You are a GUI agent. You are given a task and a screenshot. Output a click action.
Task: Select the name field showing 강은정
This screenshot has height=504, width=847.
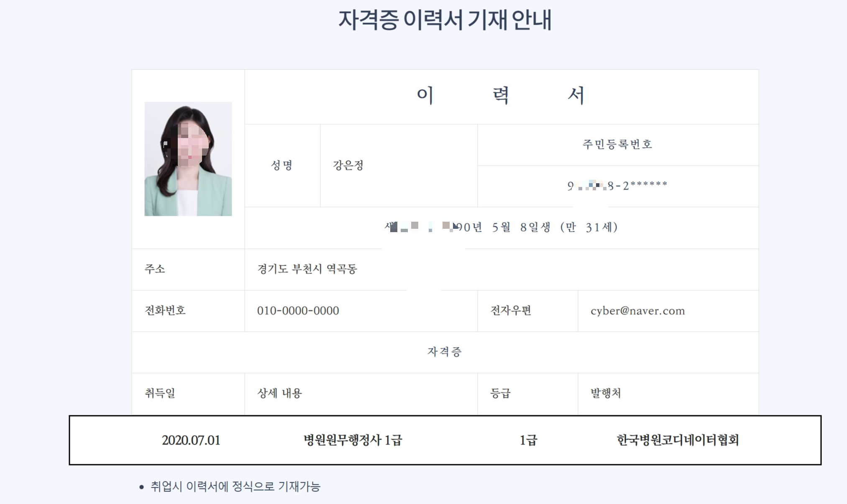(347, 164)
